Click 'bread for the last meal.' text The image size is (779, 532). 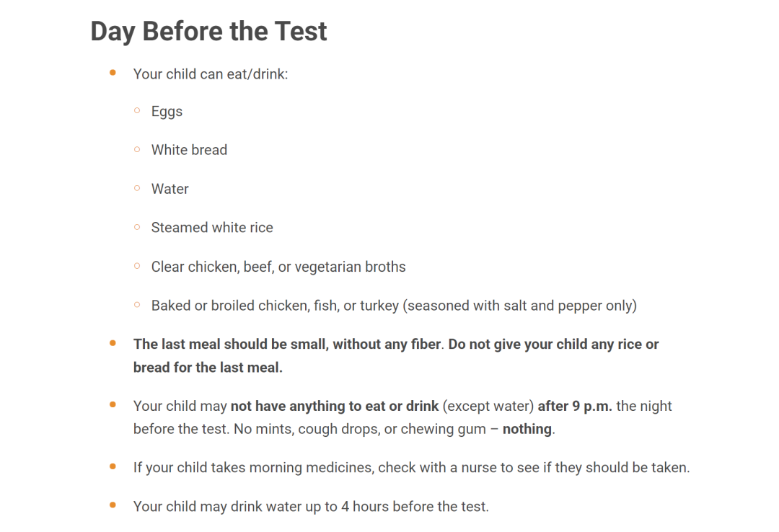pyautogui.click(x=208, y=368)
